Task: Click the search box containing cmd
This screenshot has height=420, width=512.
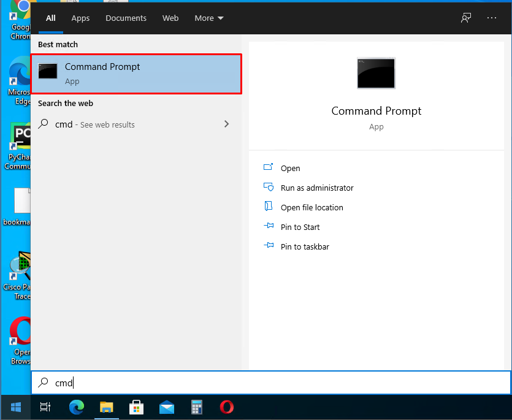Action: point(271,383)
